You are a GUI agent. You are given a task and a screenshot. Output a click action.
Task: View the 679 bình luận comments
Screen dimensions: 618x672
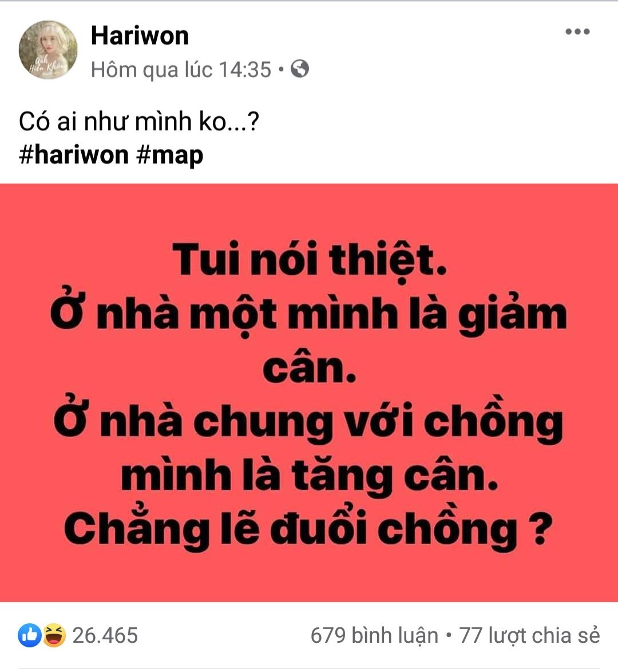click(x=374, y=635)
